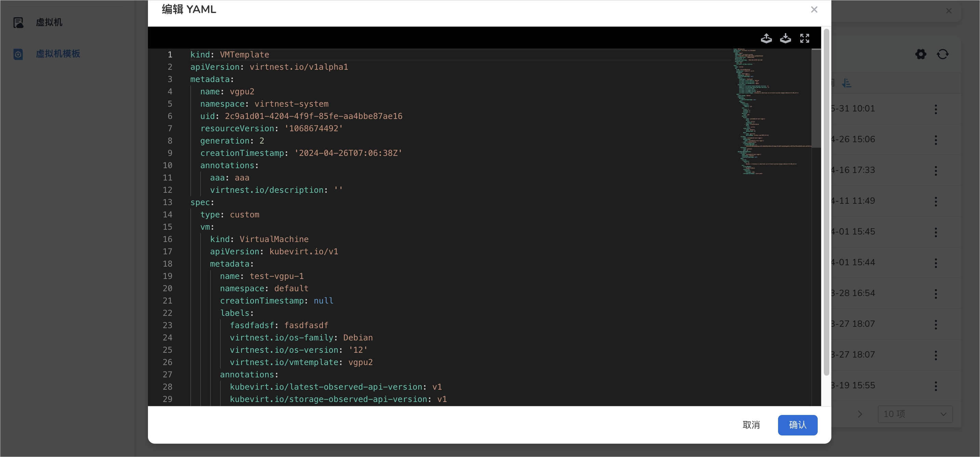980x457 pixels.
Task: Click kubevirt.io/storage-observed-api-version line
Action: click(338, 399)
